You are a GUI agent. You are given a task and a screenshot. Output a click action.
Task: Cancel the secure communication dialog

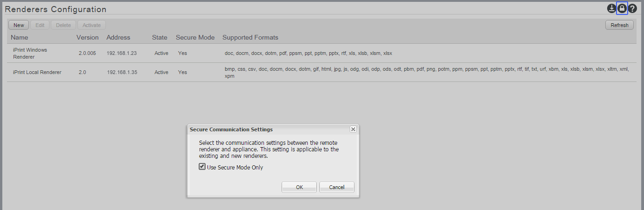tap(337, 187)
